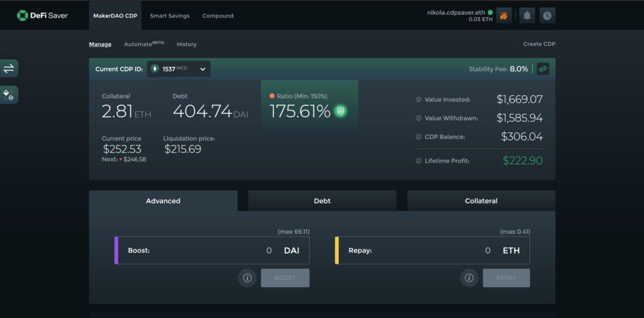Open the exchange arrows sidebar widget
This screenshot has height=318, width=644.
pos(9,69)
